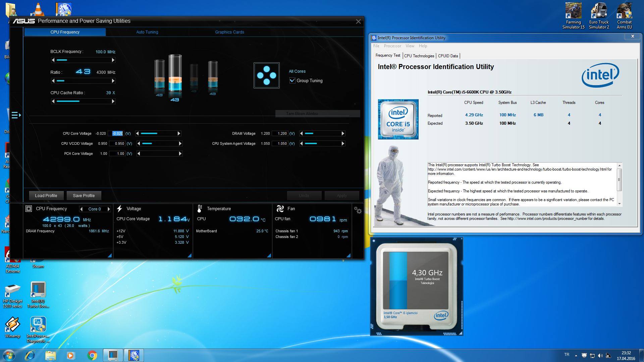
Task: Open the CPUID Data tab
Action: 448,56
